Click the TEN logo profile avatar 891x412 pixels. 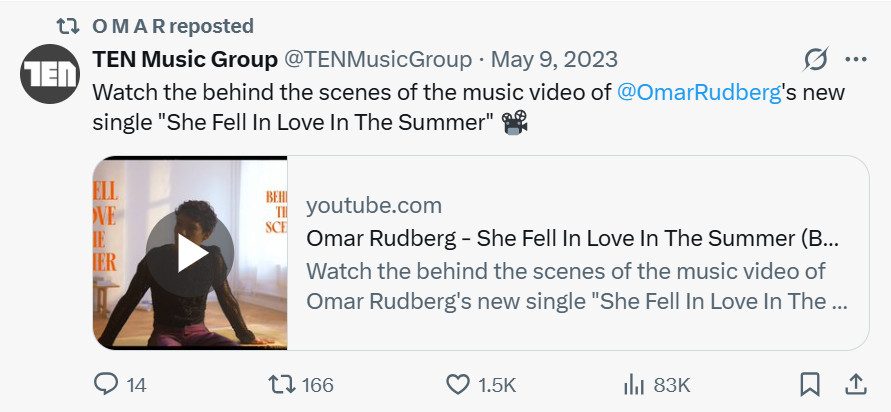tap(50, 74)
